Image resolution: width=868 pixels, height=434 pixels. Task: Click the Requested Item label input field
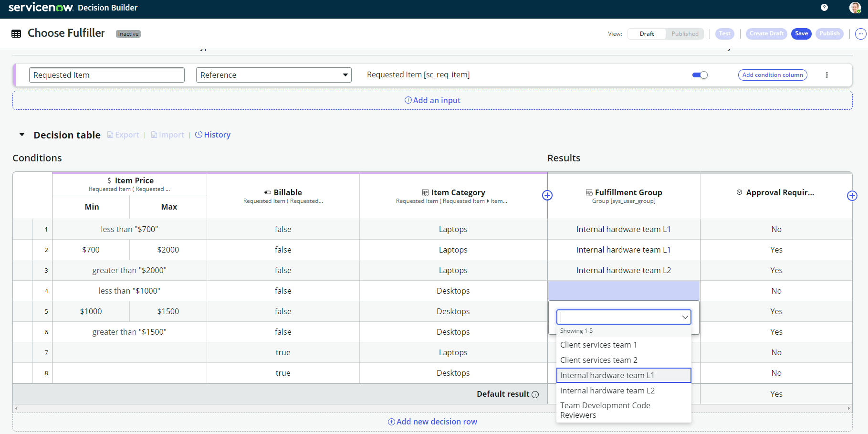click(x=106, y=75)
